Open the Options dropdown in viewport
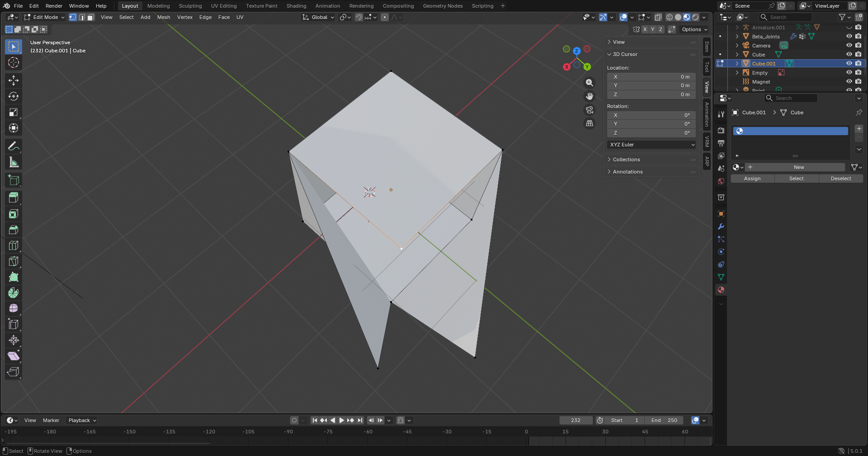 pyautogui.click(x=694, y=29)
